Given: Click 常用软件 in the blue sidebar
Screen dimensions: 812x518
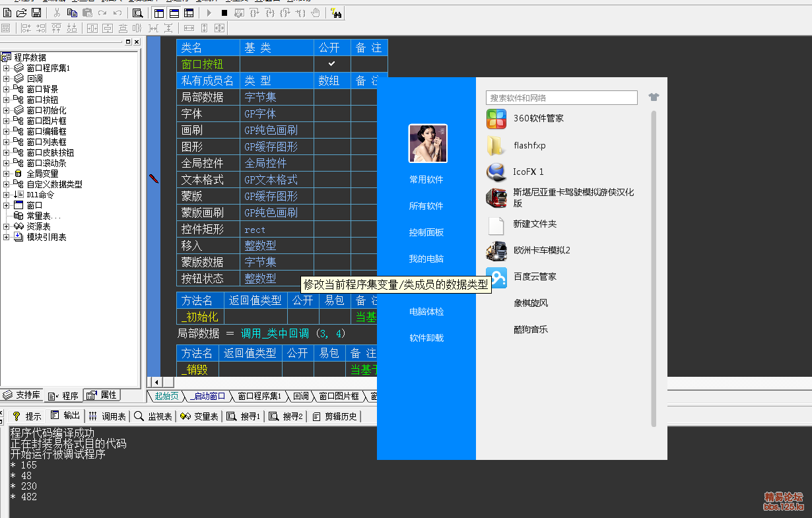Looking at the screenshot, I should pos(426,179).
